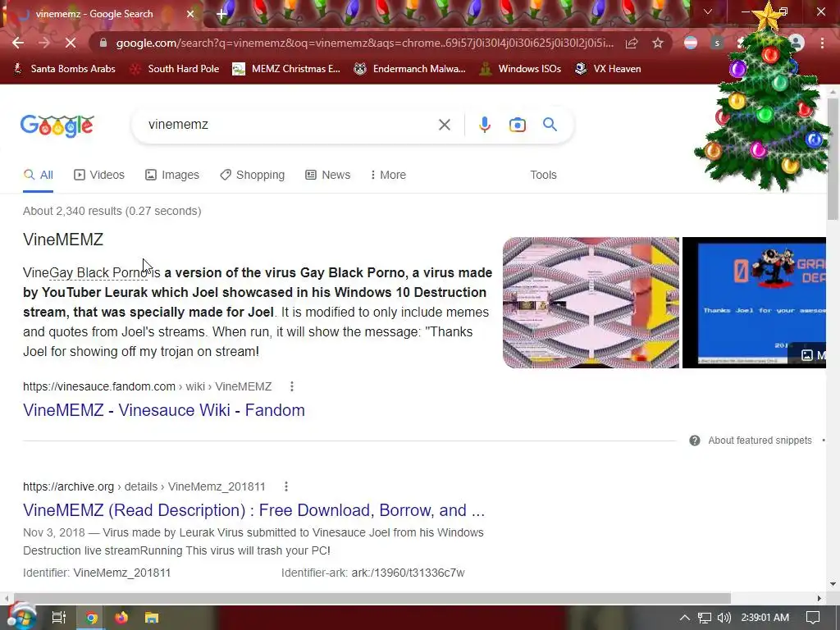Viewport: 840px width, 630px height.
Task: Stop loading the page
Action: pos(71,43)
